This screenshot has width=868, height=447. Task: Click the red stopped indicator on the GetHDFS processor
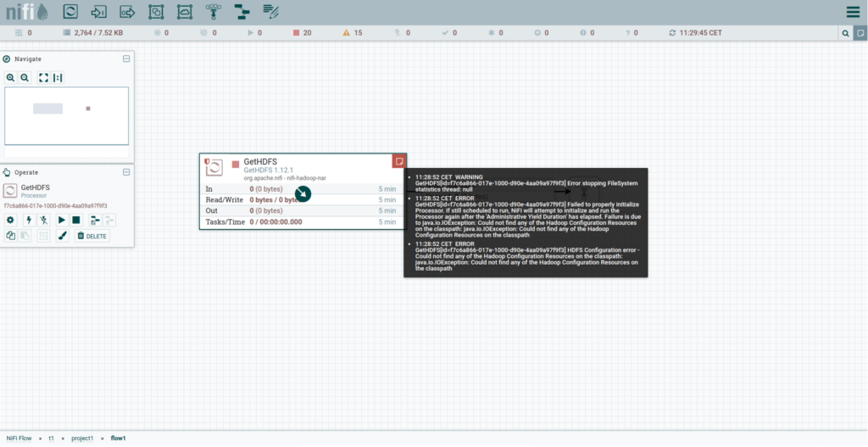pyautogui.click(x=236, y=165)
